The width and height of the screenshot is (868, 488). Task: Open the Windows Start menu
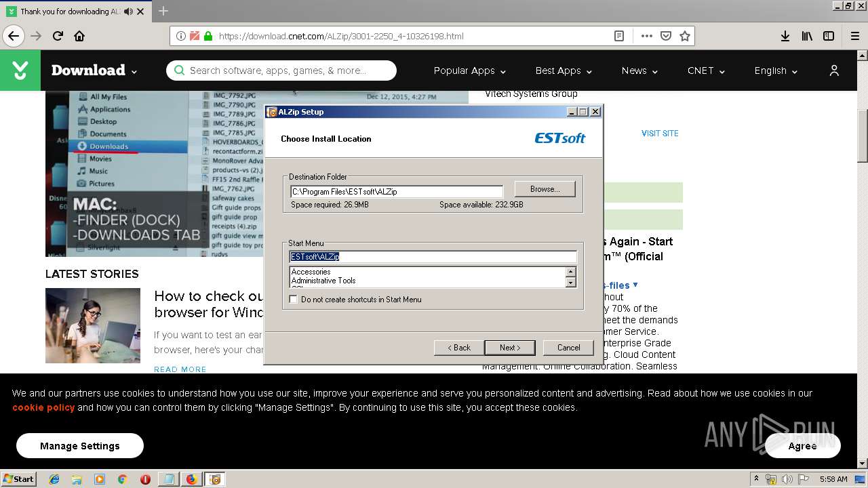[x=18, y=479]
